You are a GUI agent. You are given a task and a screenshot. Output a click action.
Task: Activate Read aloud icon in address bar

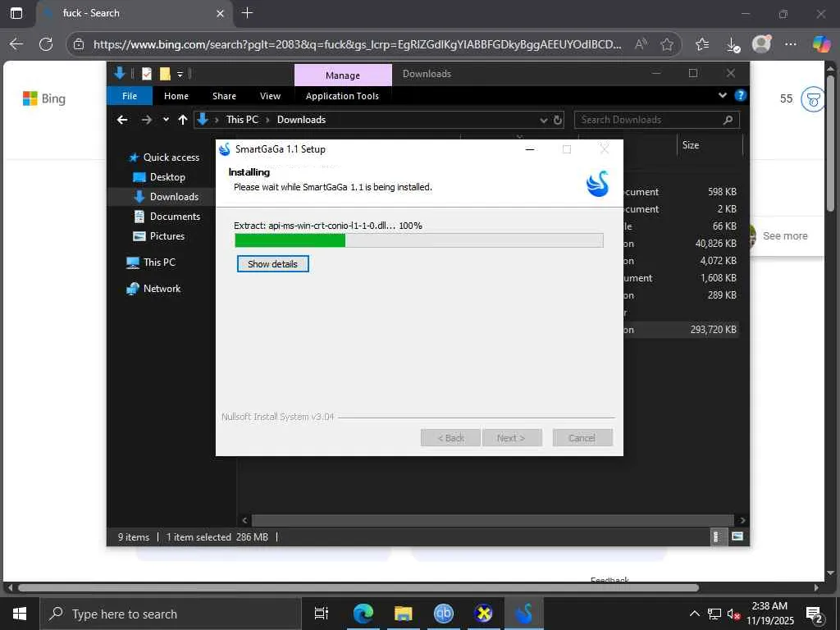coord(641,44)
